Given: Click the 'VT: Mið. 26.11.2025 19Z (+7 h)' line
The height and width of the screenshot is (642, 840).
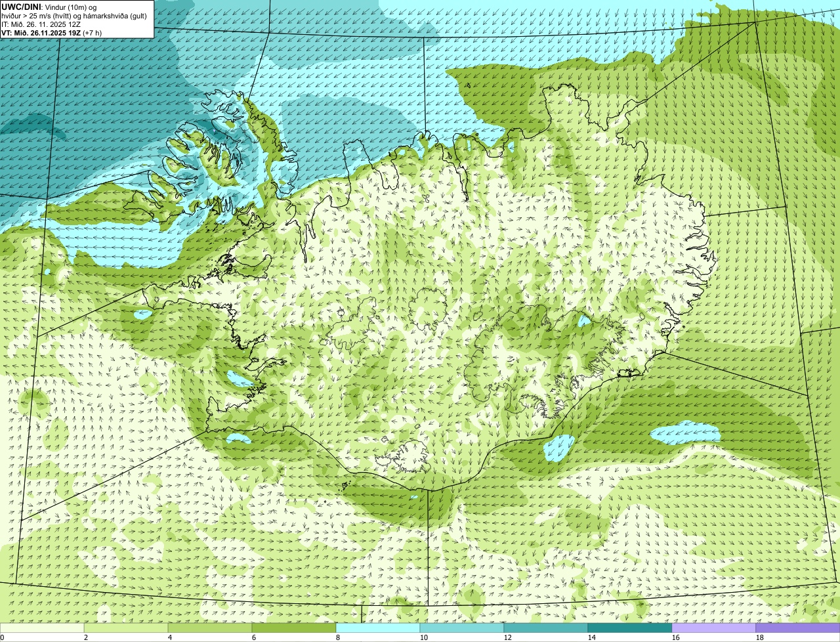Looking at the screenshot, I should click(x=52, y=32).
